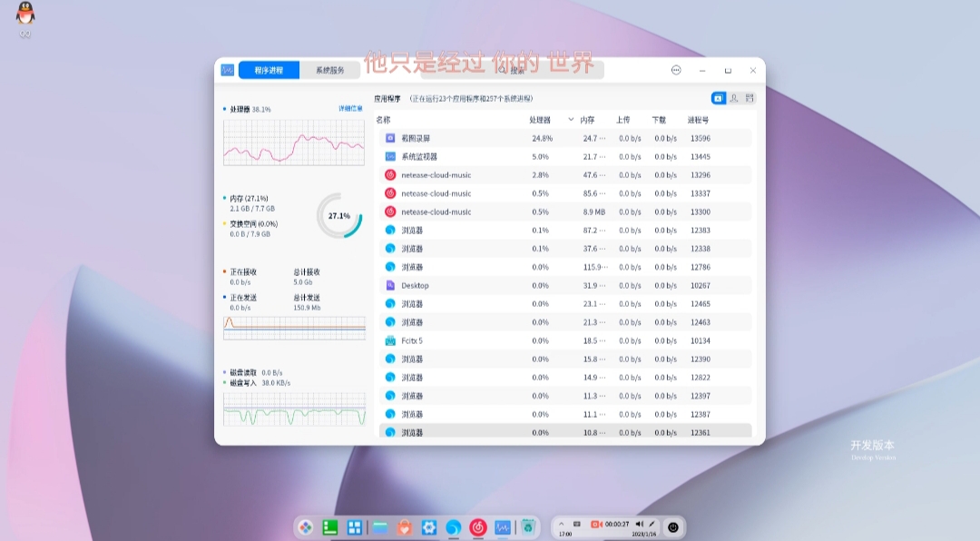The height and width of the screenshot is (541, 980).
Task: Click the 详细信息 link beside the processor label
Action: [350, 109]
